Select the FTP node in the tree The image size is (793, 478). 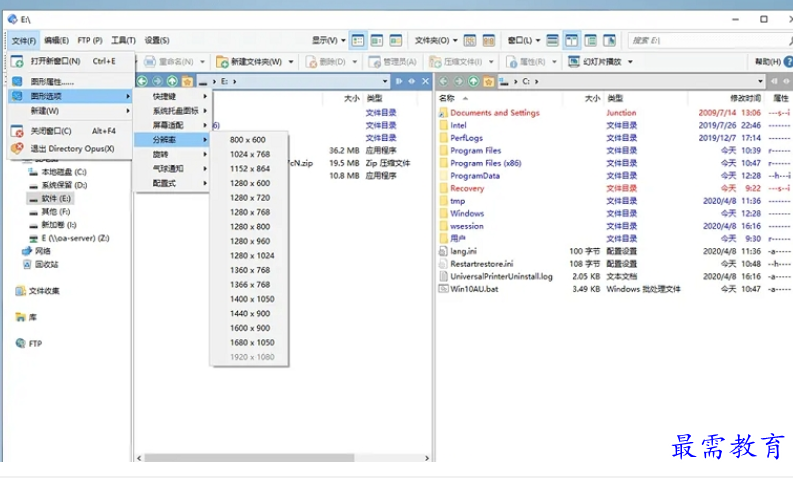coord(29,343)
